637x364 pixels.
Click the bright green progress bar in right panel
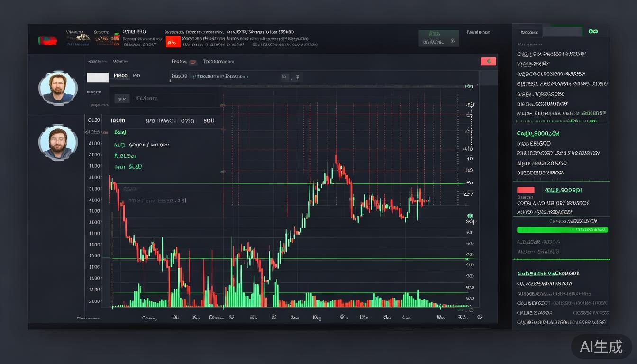[562, 230]
